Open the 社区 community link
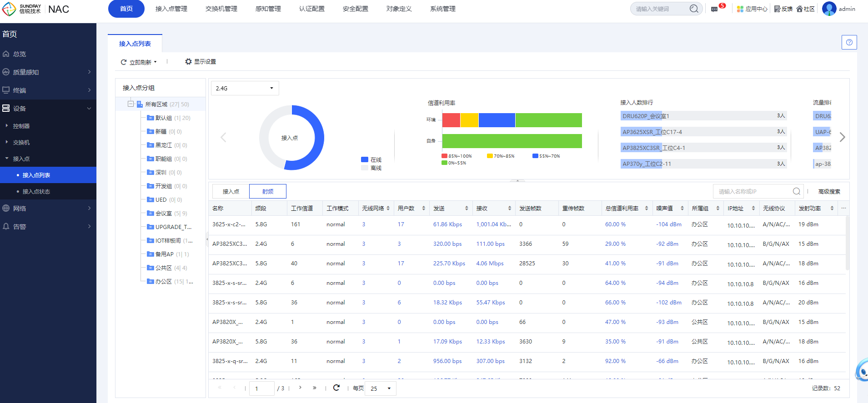Screen dimensions: 868x403 [806, 9]
